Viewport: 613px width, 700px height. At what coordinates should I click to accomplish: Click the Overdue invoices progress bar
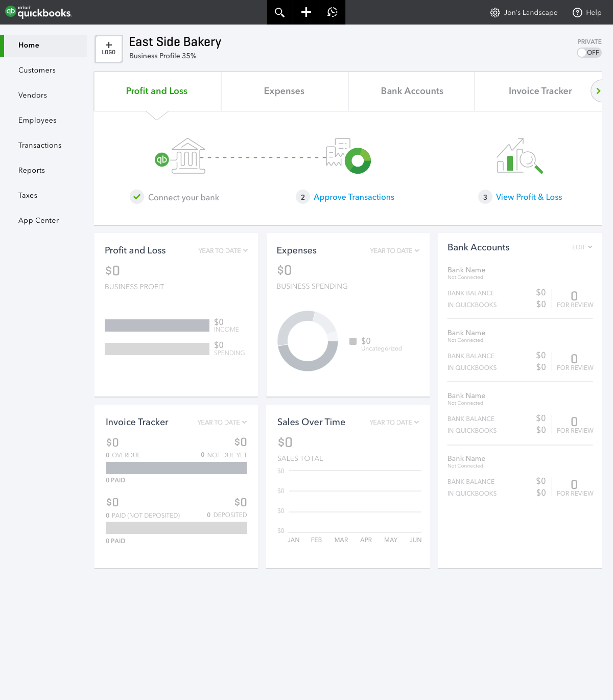tap(176, 468)
